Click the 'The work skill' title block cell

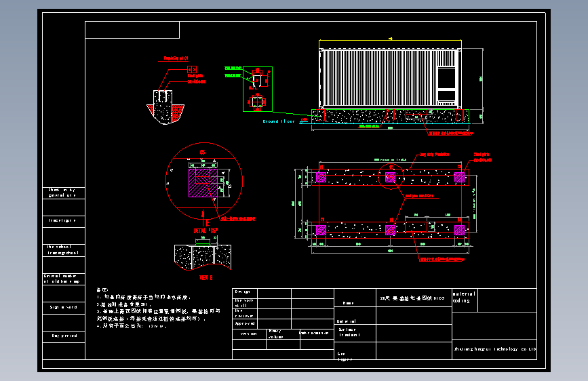(x=245, y=303)
